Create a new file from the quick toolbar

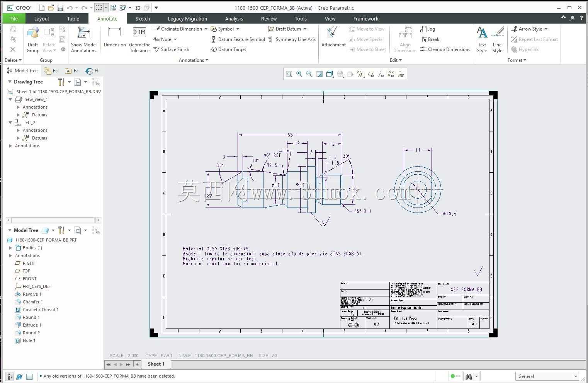[x=42, y=8]
